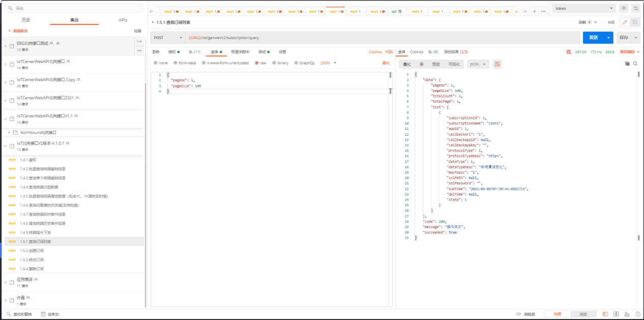Click the search icon in response panel
Viewport: 644px width, 320px height.
(635, 64)
